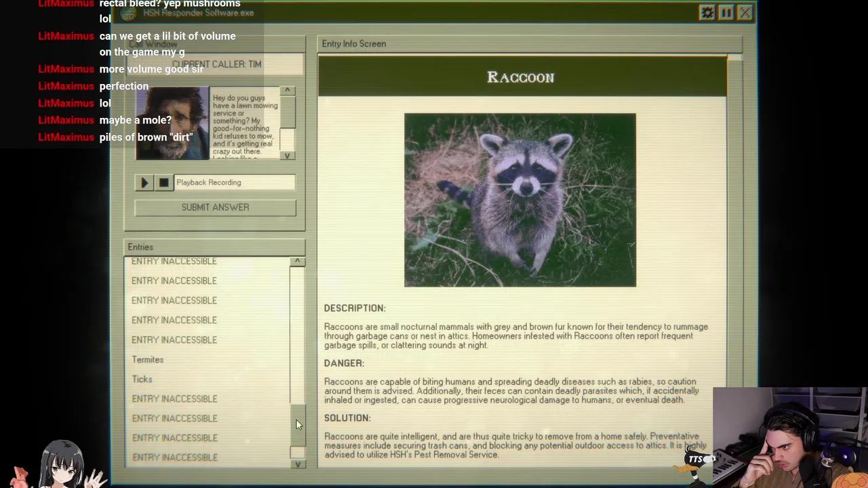Image resolution: width=868 pixels, height=488 pixels.
Task: Click the Raccoon entry title
Action: [521, 77]
